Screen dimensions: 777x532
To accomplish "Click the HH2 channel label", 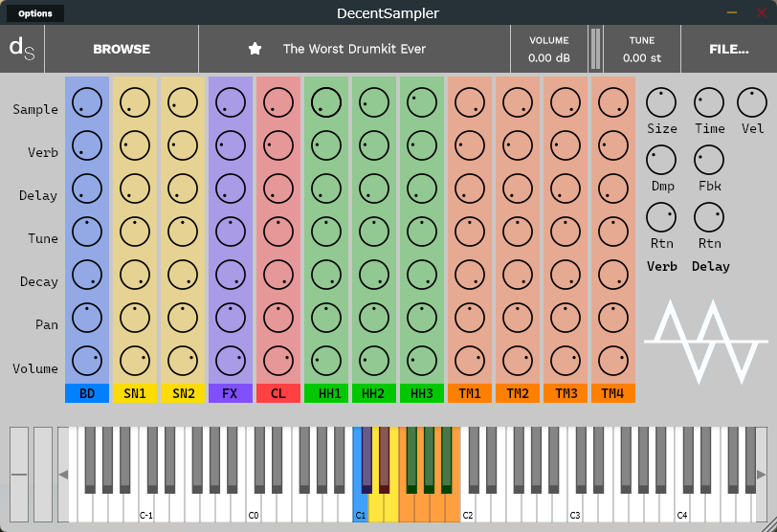I will [374, 393].
